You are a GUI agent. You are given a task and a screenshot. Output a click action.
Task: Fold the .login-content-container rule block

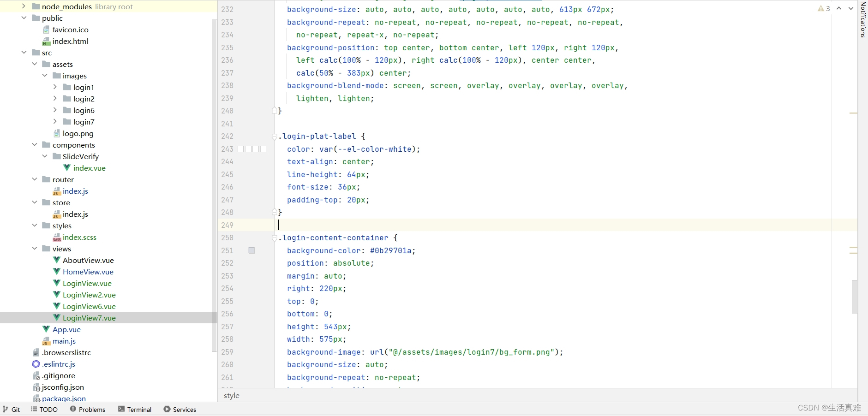(x=274, y=238)
